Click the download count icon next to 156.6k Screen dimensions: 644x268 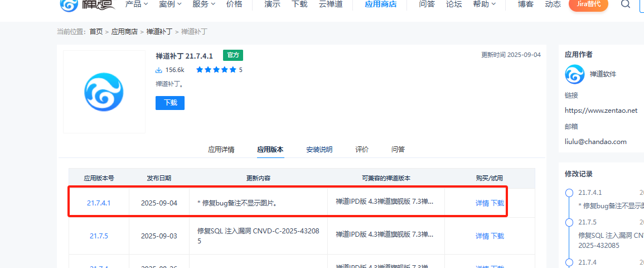pos(159,70)
